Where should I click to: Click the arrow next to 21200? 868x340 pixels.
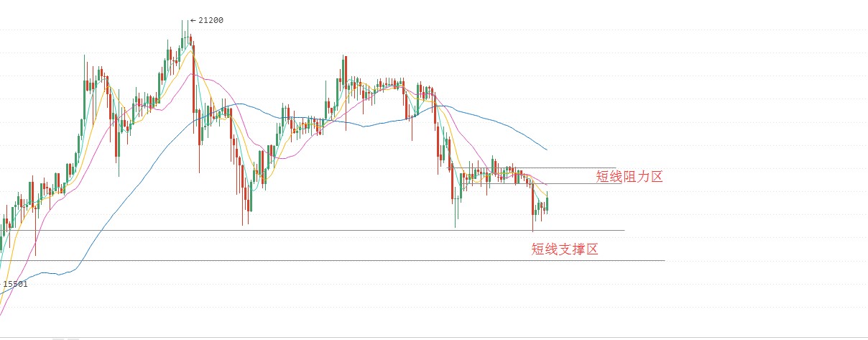tap(193, 20)
